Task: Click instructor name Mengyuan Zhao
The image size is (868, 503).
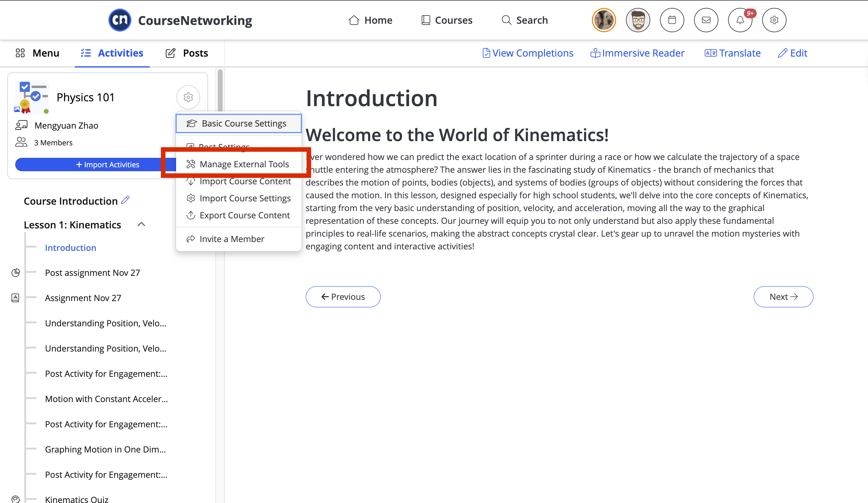Action: point(67,125)
